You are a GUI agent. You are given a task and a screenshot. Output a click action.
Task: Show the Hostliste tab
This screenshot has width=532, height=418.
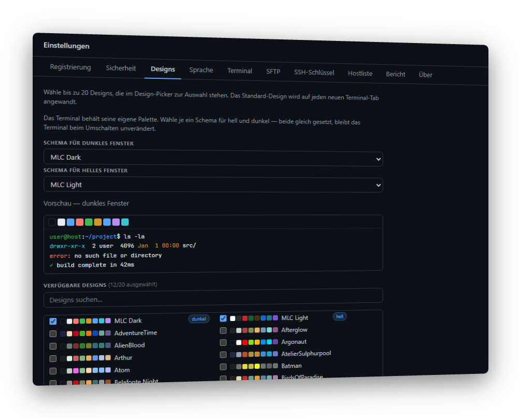(x=360, y=73)
